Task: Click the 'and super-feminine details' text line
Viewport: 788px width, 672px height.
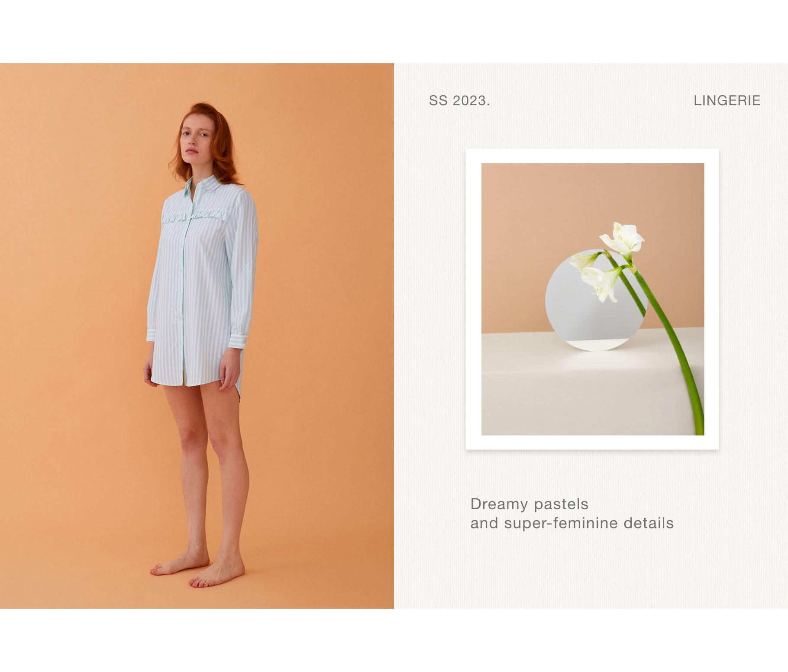Action: tap(572, 523)
